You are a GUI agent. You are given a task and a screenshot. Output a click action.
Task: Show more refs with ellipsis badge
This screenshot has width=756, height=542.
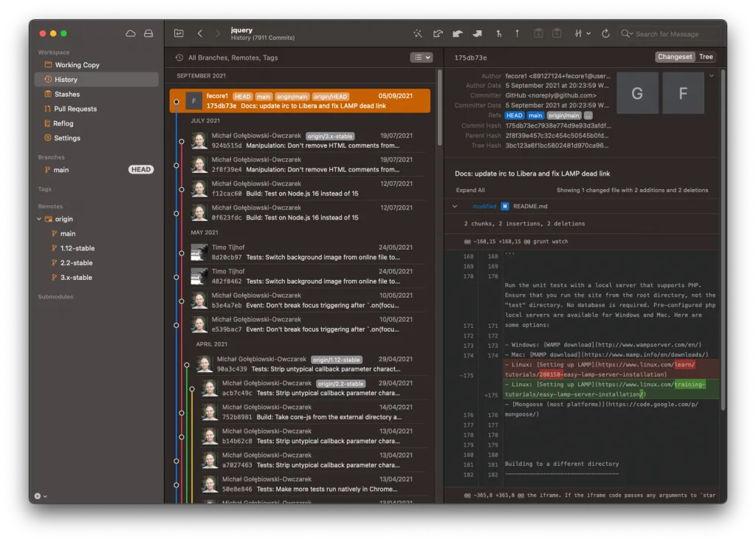pyautogui.click(x=588, y=116)
